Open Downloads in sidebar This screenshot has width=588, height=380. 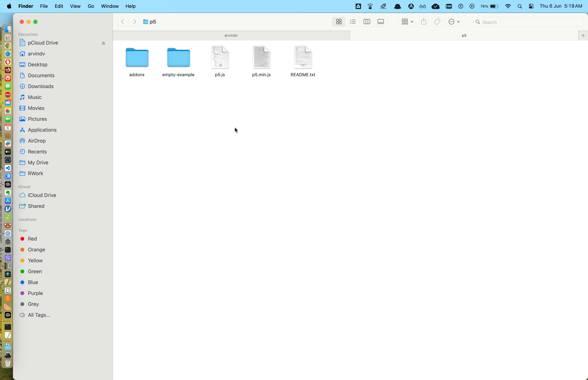pyautogui.click(x=41, y=86)
